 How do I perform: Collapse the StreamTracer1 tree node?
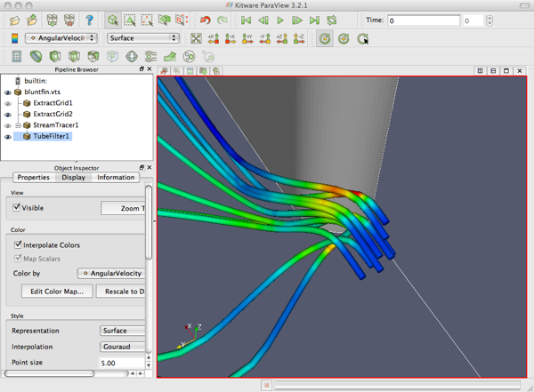point(19,125)
